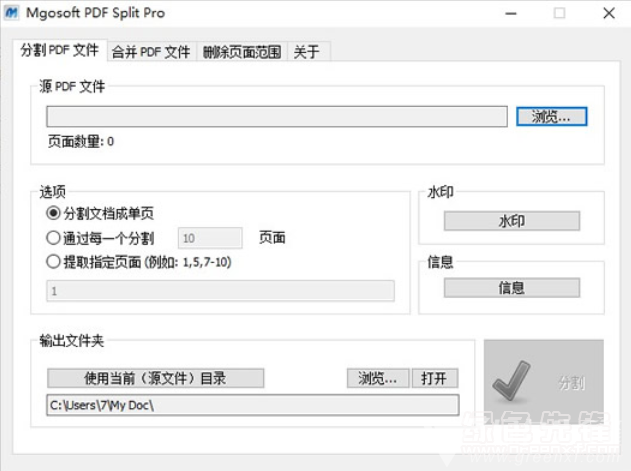Browse for the source PDF file
The image size is (631, 471).
(x=551, y=117)
